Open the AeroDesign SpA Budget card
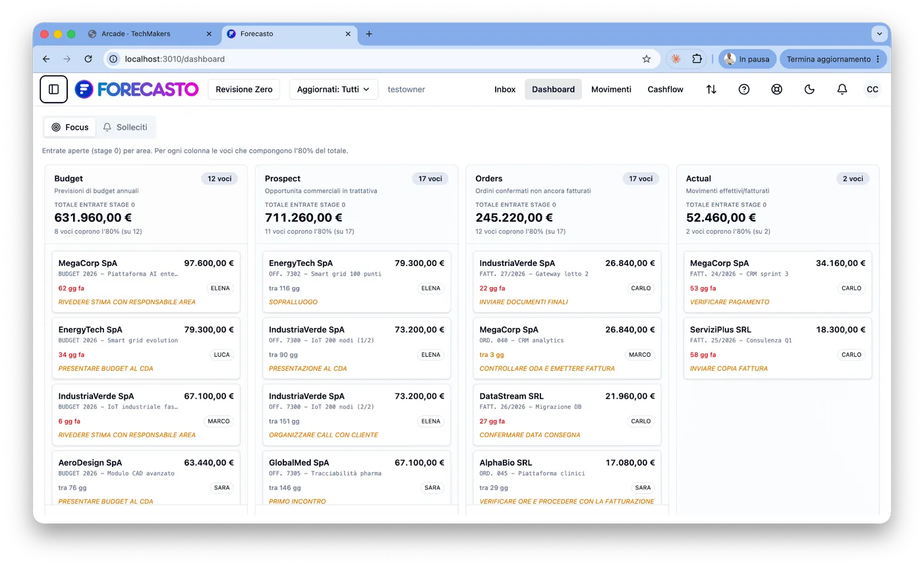Image resolution: width=924 pixels, height=567 pixels. pyautogui.click(x=146, y=478)
